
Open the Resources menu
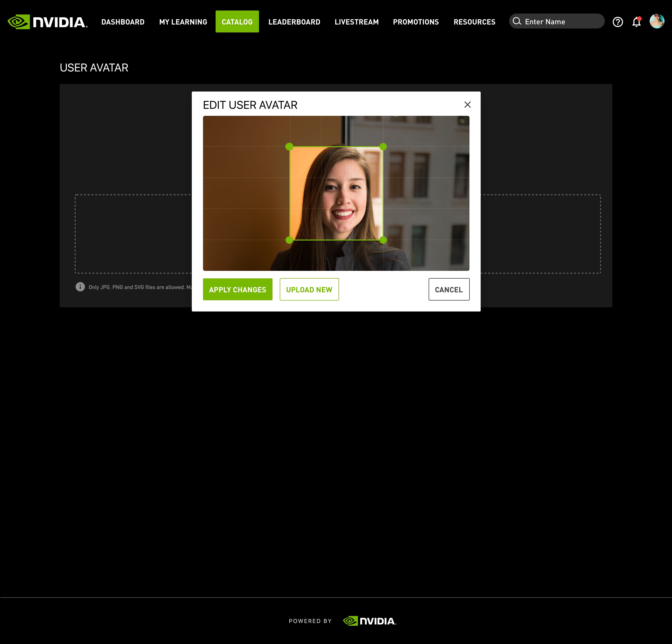point(475,22)
